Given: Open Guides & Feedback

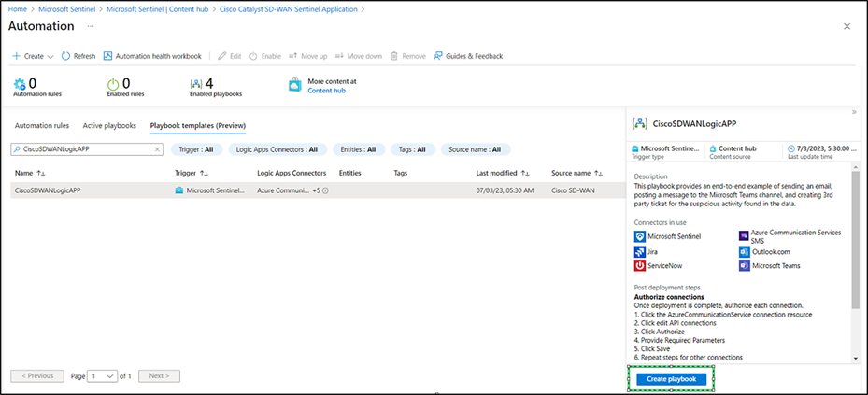Looking at the screenshot, I should [468, 56].
